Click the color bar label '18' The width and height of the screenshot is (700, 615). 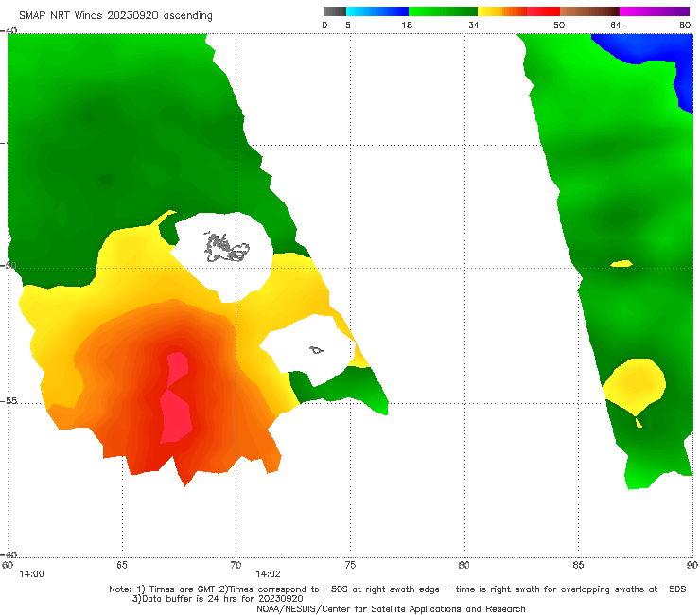click(407, 25)
